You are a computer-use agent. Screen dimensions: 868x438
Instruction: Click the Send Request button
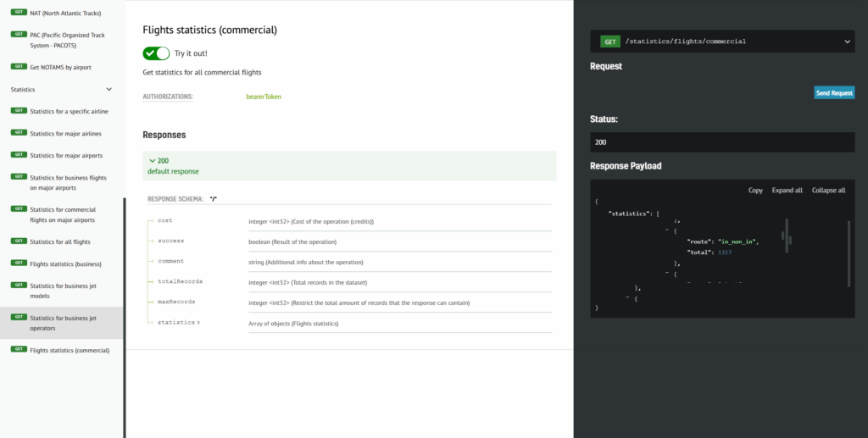(834, 92)
